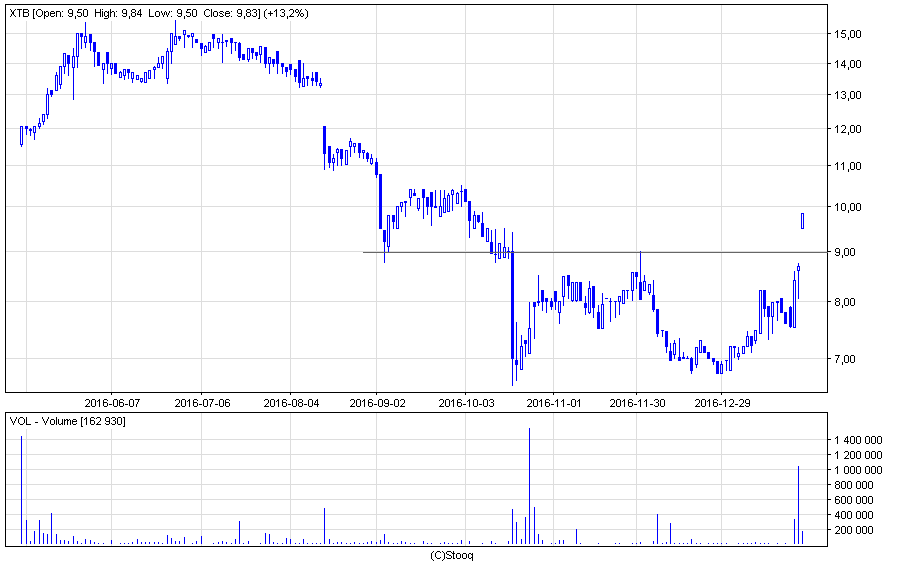Click the 9,00 price axis label
900x563 pixels.
tap(845, 252)
